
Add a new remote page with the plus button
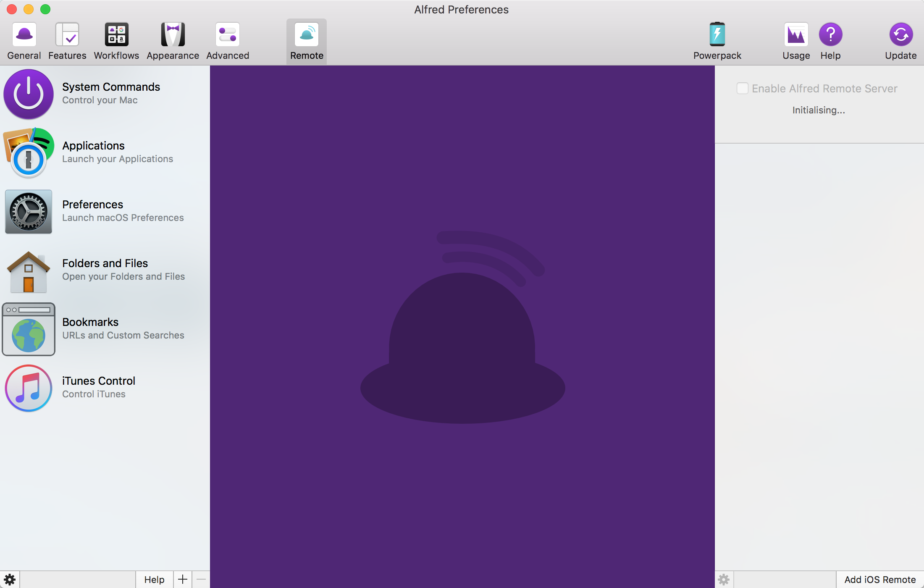coord(183,579)
